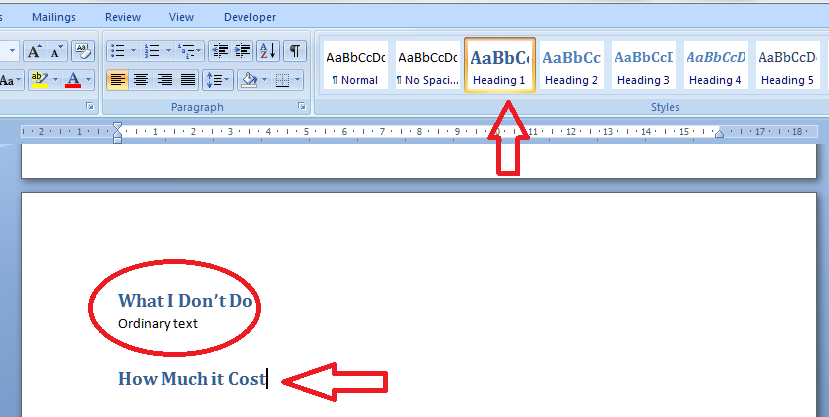Switch to the Mailings tab
The height and width of the screenshot is (417, 829).
coord(53,17)
